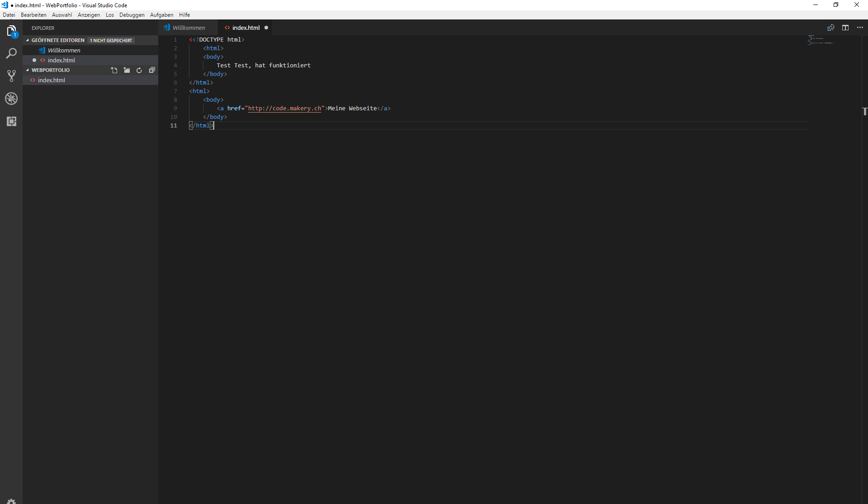868x504 pixels.
Task: Click the code.makery.ch link in editor
Action: 284,108
